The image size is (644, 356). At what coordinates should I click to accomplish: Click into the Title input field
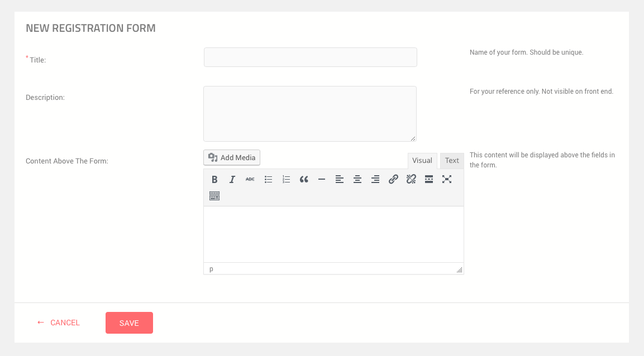coord(310,57)
